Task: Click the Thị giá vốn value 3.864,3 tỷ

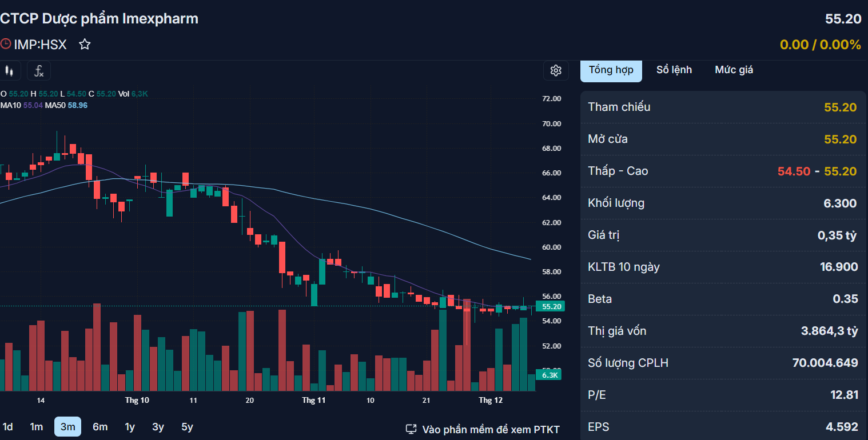Action: (x=829, y=331)
